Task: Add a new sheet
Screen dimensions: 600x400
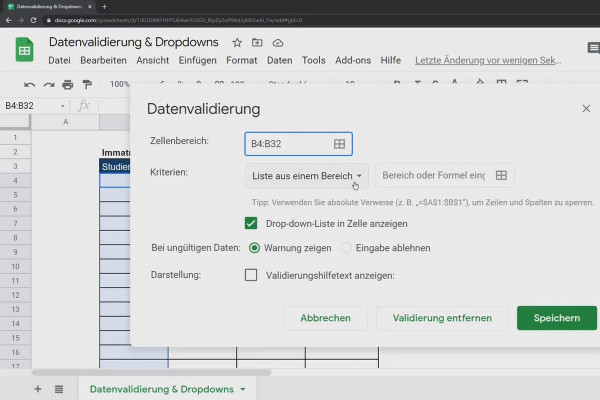Action: coord(38,389)
